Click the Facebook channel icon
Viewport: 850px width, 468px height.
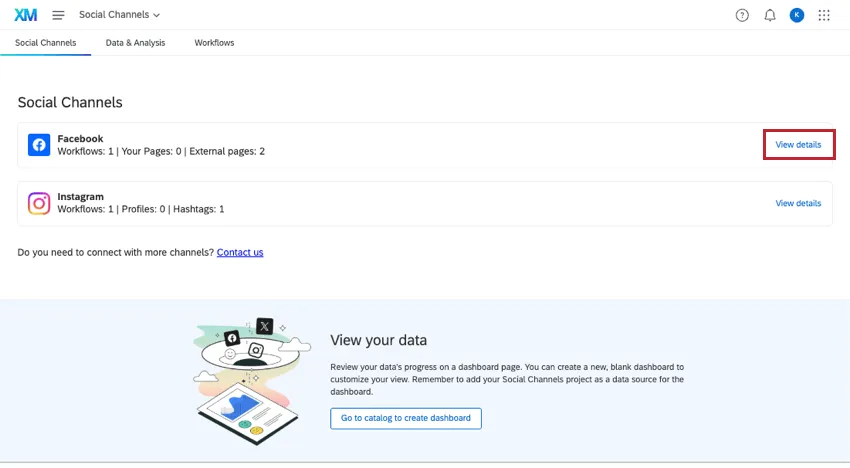[x=39, y=145]
